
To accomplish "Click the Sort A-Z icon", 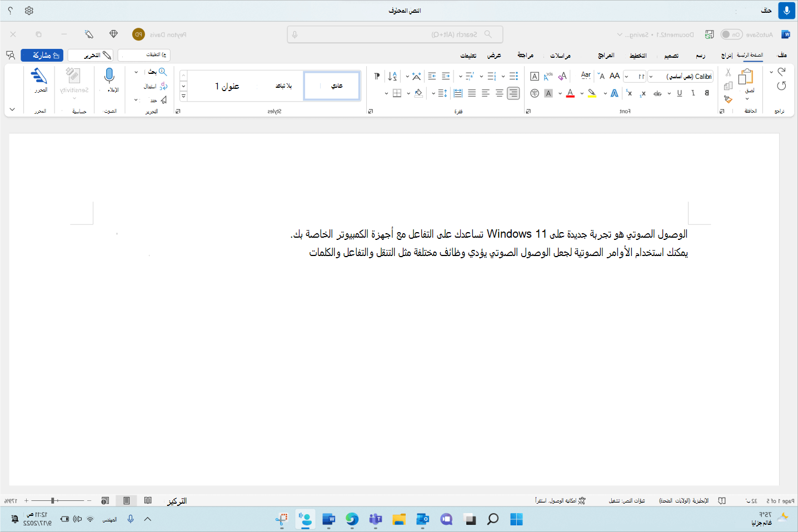I will pos(392,76).
